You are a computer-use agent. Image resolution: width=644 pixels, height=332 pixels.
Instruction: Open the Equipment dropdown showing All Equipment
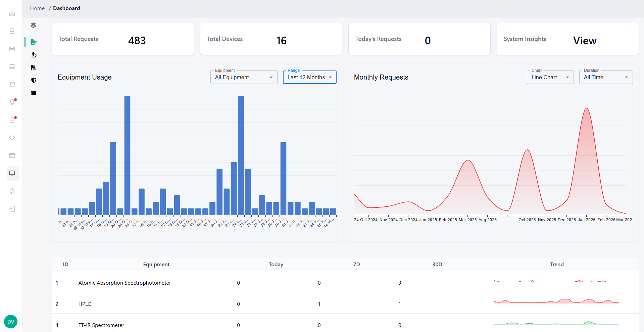point(244,78)
